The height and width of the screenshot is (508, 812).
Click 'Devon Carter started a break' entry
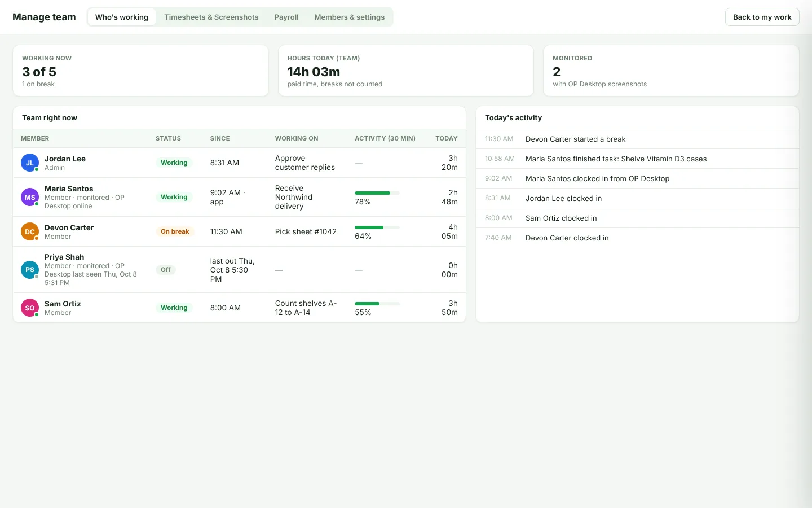[x=637, y=139]
